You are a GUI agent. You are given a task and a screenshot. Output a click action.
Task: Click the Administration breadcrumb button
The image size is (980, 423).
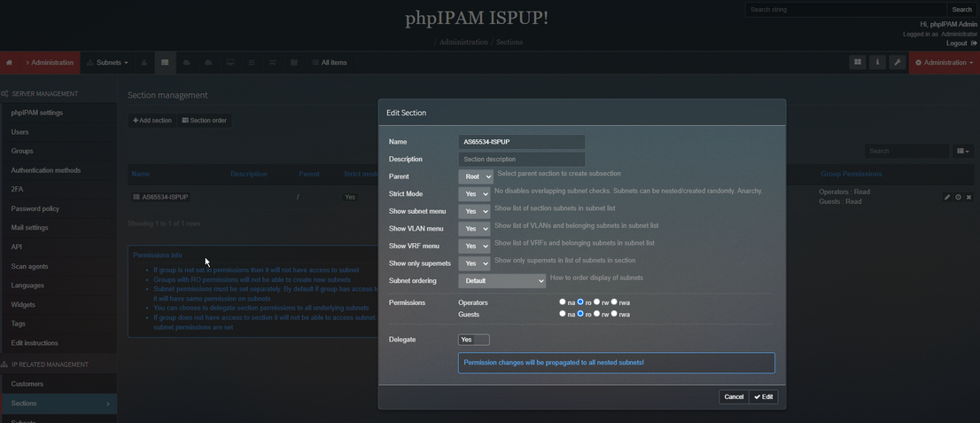(x=49, y=63)
